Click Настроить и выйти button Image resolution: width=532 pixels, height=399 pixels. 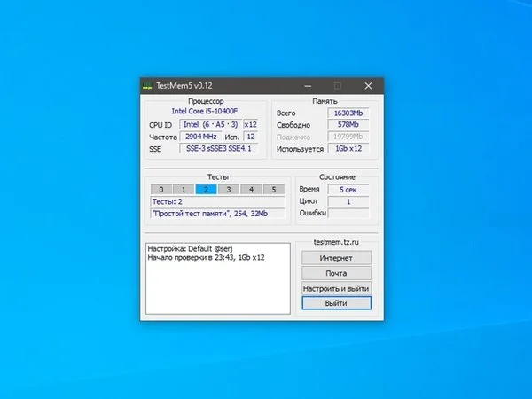point(336,289)
